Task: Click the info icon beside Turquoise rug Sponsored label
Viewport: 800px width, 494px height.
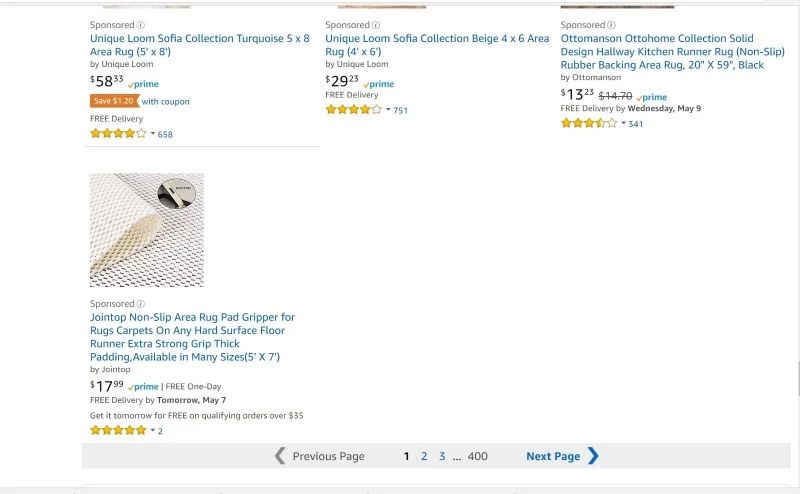Action: pos(140,25)
